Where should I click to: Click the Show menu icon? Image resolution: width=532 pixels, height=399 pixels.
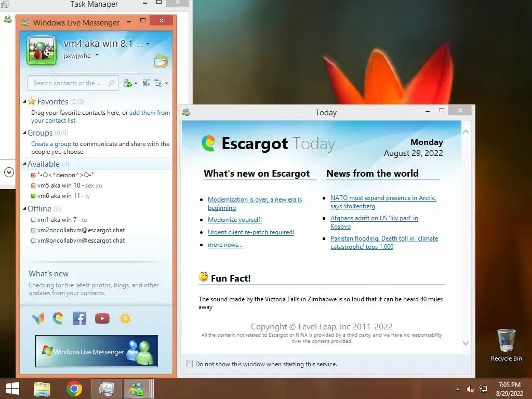click(158, 83)
